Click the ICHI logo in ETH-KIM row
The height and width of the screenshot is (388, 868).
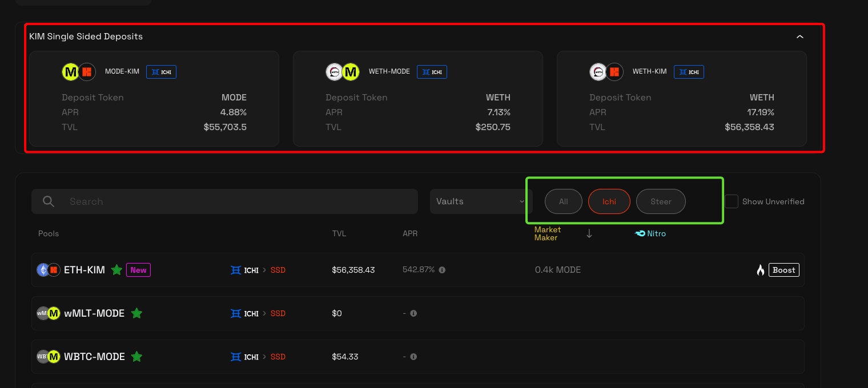point(244,270)
